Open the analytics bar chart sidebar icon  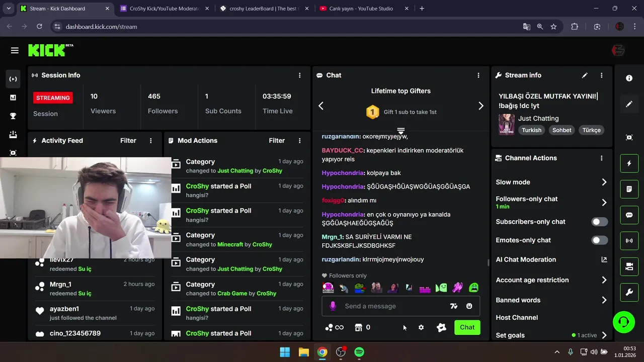pyautogui.click(x=13, y=98)
